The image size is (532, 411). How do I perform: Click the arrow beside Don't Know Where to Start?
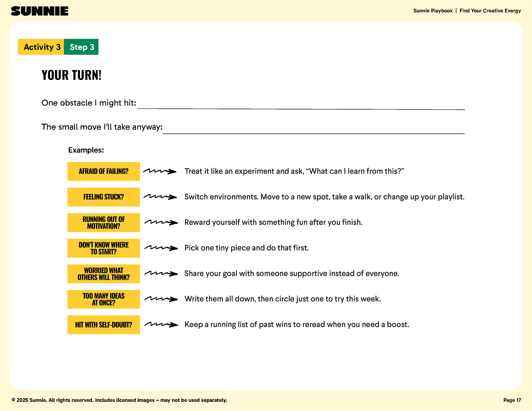pyautogui.click(x=161, y=248)
